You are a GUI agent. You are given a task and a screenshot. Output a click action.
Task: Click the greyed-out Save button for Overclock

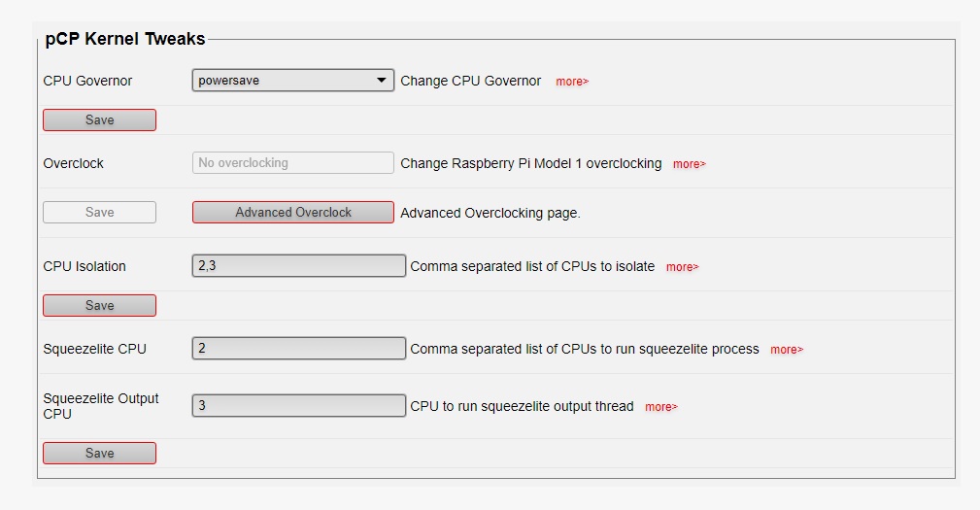click(x=99, y=213)
